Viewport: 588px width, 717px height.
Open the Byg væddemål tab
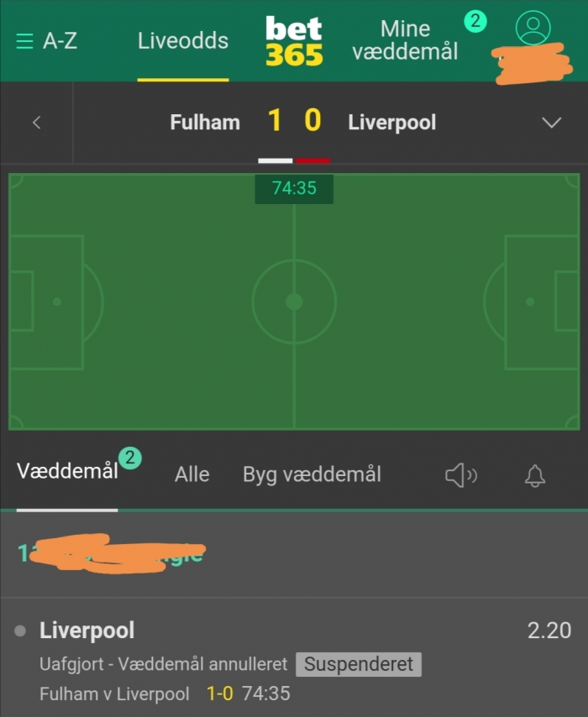(x=312, y=474)
